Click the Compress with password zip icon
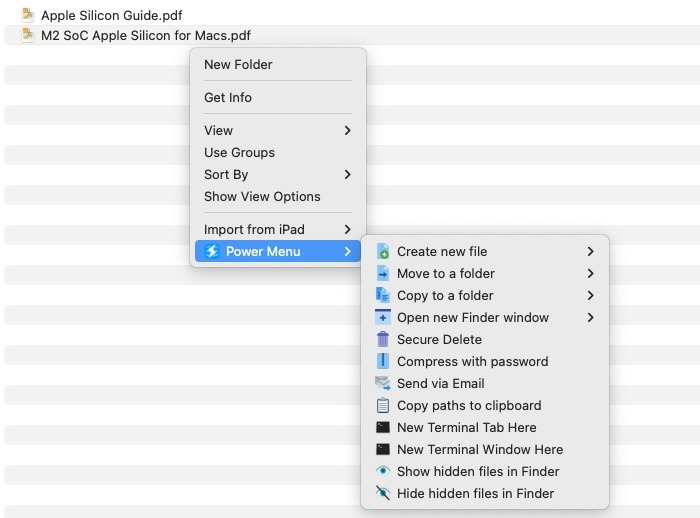The width and height of the screenshot is (700, 518). (383, 361)
